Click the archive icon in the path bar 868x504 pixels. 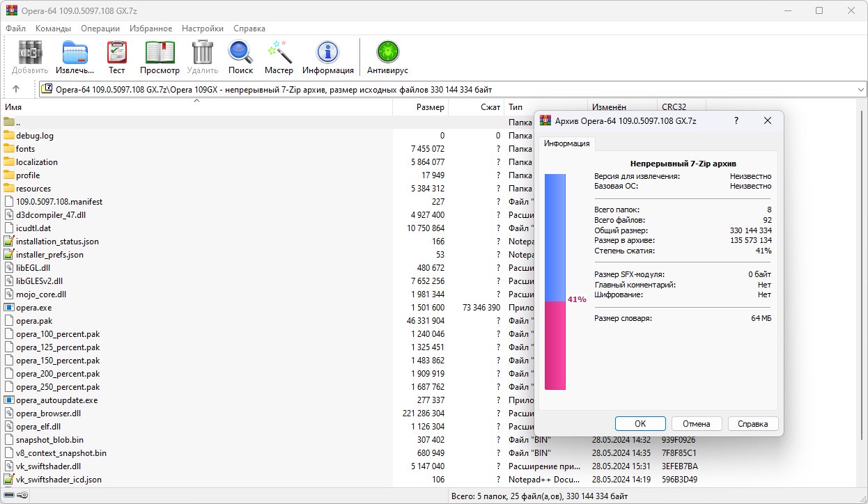pos(47,89)
